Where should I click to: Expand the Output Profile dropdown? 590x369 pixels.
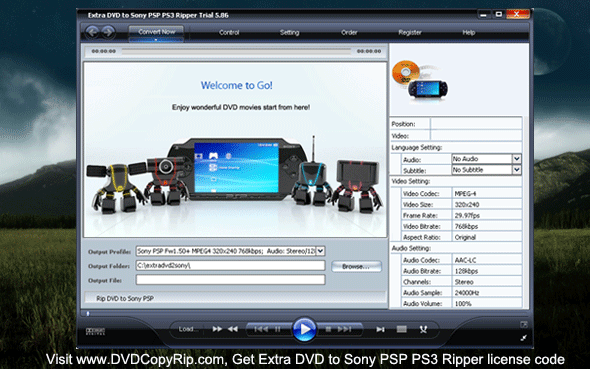(x=320, y=251)
